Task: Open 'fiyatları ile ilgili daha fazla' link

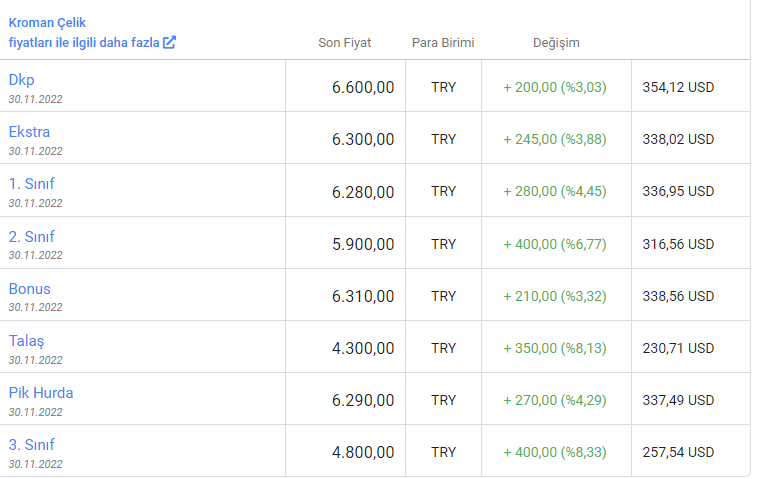Action: [84, 42]
